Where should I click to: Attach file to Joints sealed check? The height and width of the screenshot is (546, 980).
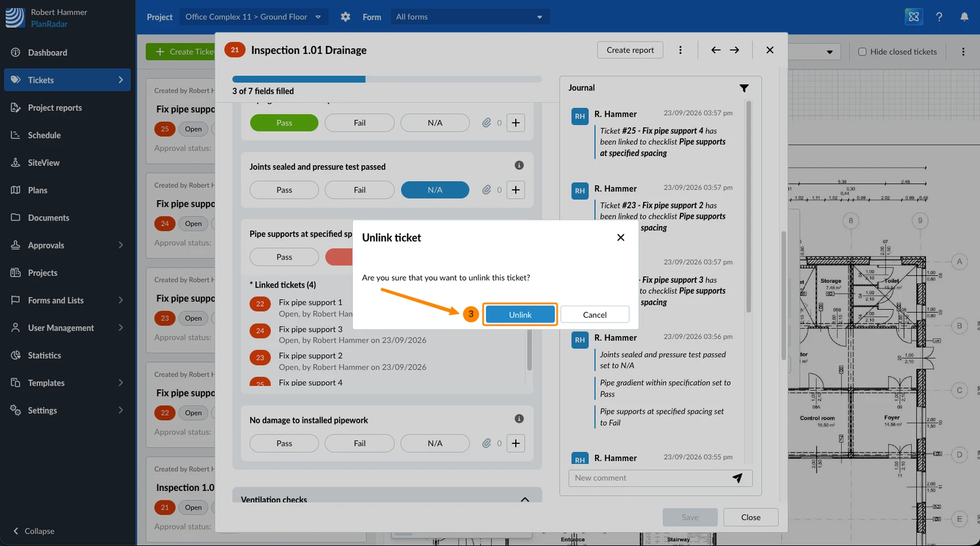[486, 190]
